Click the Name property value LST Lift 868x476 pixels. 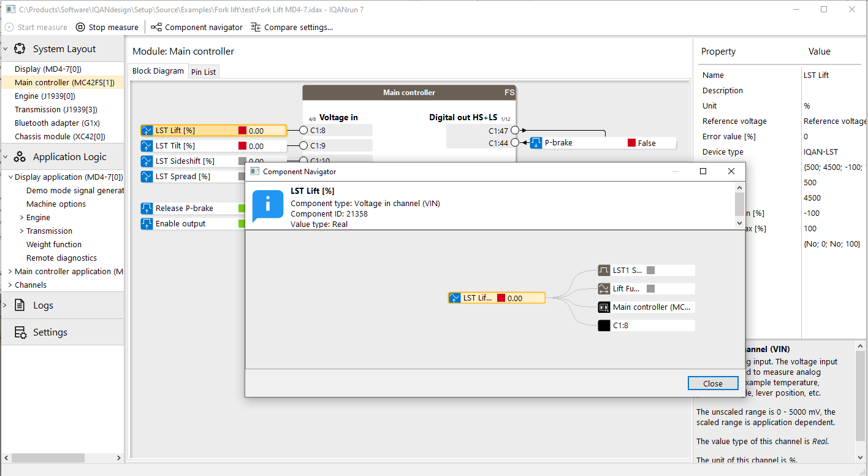[x=816, y=75]
